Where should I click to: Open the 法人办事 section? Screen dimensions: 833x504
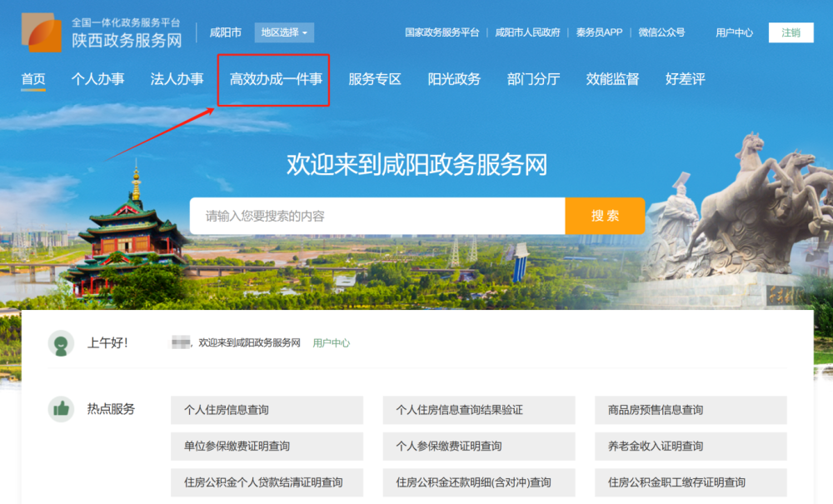pyautogui.click(x=175, y=79)
